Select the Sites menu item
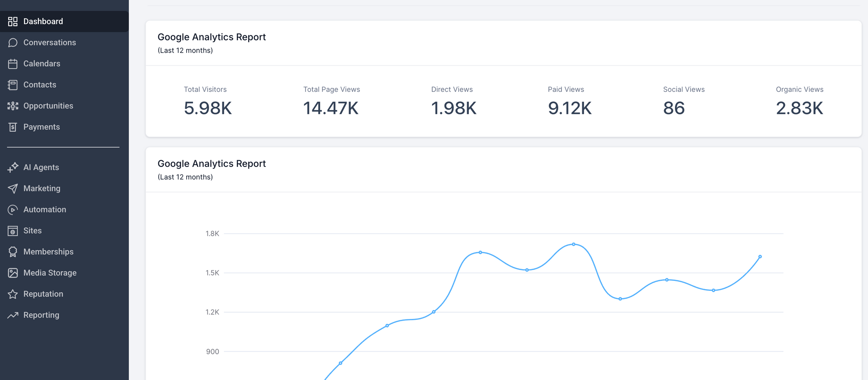 [x=64, y=231]
